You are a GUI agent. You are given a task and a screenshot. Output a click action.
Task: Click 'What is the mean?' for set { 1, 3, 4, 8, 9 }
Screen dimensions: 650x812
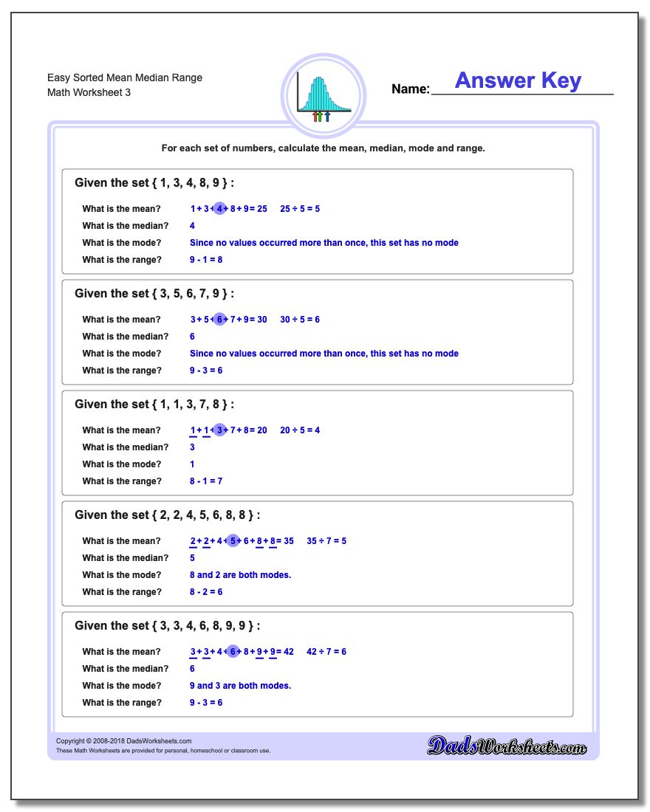(x=121, y=209)
